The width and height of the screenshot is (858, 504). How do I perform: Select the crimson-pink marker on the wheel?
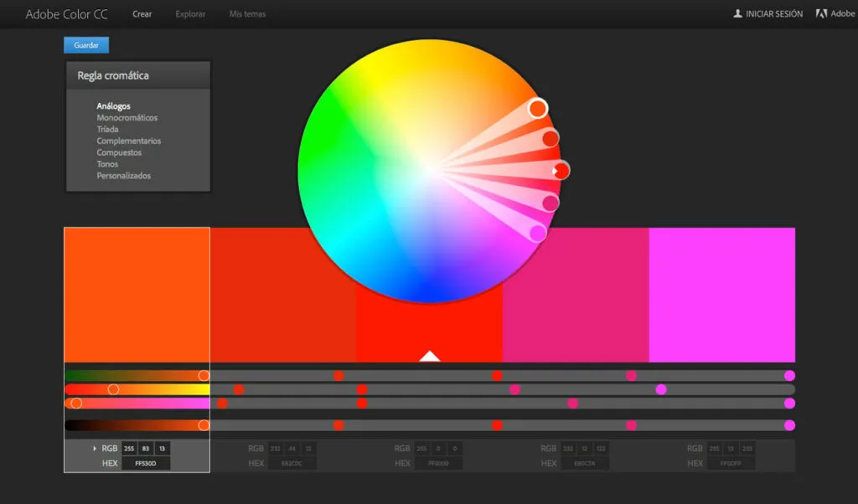click(550, 203)
